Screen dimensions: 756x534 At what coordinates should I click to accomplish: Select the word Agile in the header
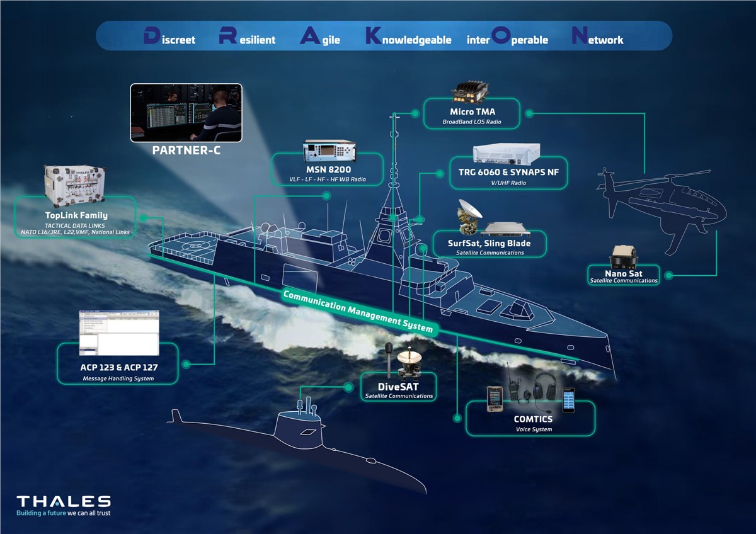pyautogui.click(x=320, y=37)
